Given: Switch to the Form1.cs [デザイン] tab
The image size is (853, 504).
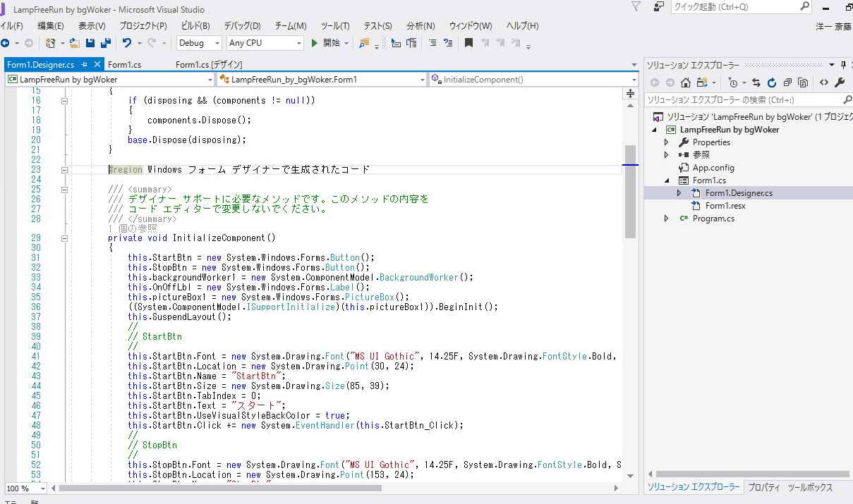Looking at the screenshot, I should [210, 65].
